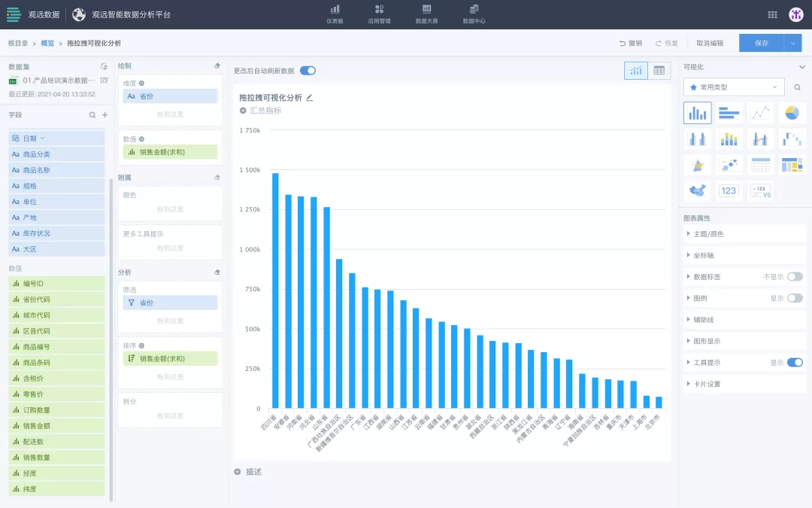Turn off the 工具提示 display switch
812x508 pixels.
794,363
